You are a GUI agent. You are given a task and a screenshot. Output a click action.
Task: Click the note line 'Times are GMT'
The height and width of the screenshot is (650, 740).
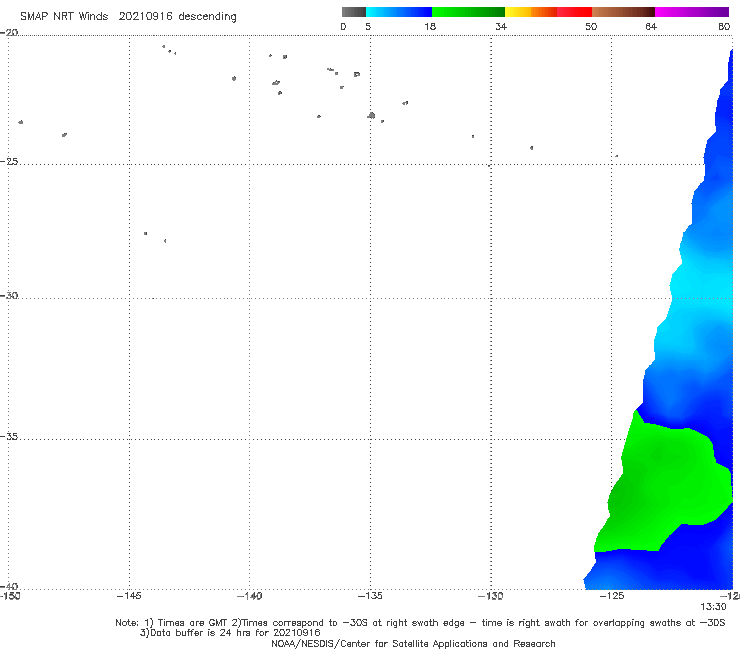[x=185, y=623]
